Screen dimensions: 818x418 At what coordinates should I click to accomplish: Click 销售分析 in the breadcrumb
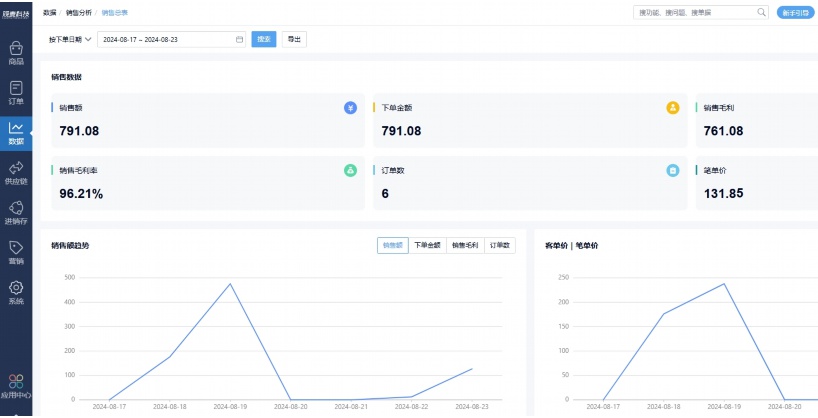77,12
